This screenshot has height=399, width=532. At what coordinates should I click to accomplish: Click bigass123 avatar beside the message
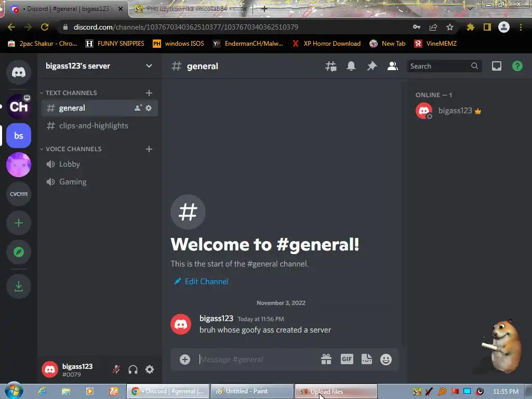[x=181, y=324]
